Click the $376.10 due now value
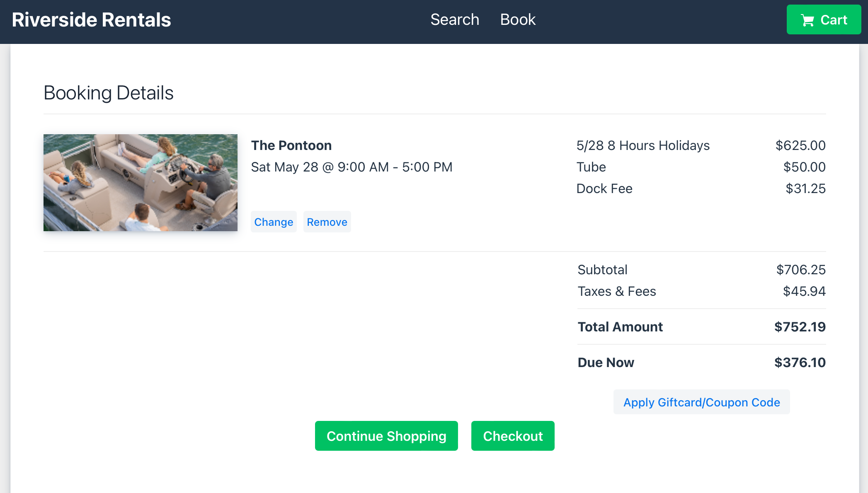Image resolution: width=868 pixels, height=493 pixels. [x=800, y=362]
